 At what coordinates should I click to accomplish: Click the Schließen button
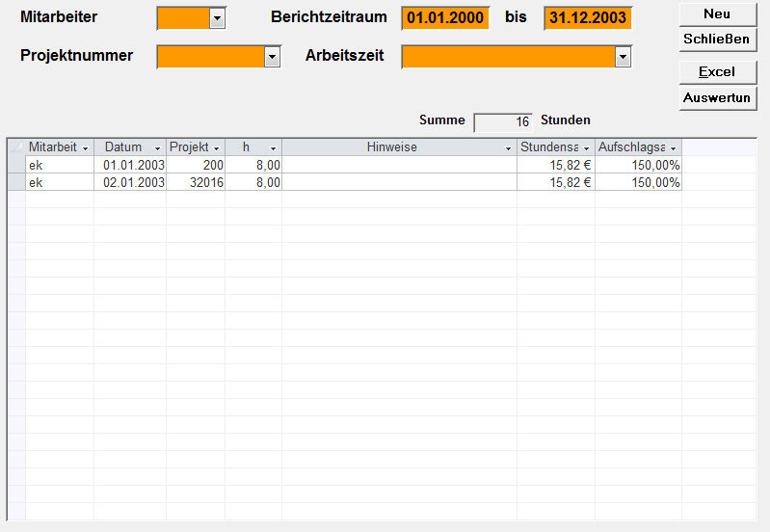tap(717, 40)
